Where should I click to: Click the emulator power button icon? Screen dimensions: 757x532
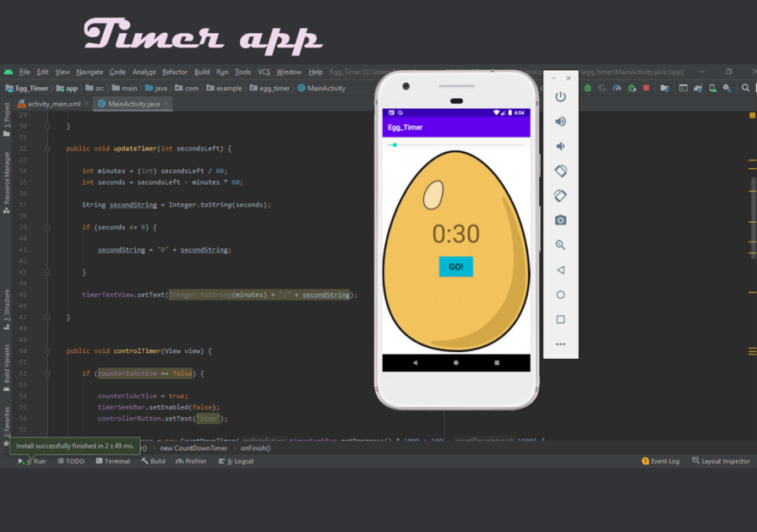click(560, 96)
